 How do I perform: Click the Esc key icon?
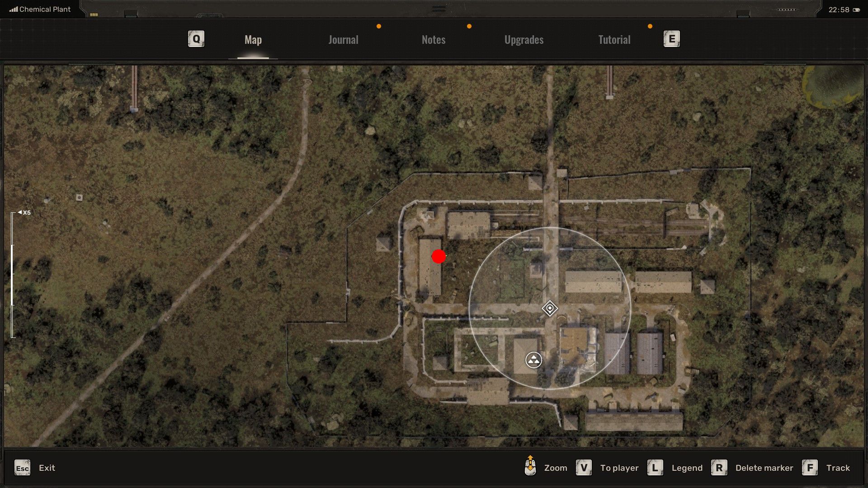click(x=22, y=468)
